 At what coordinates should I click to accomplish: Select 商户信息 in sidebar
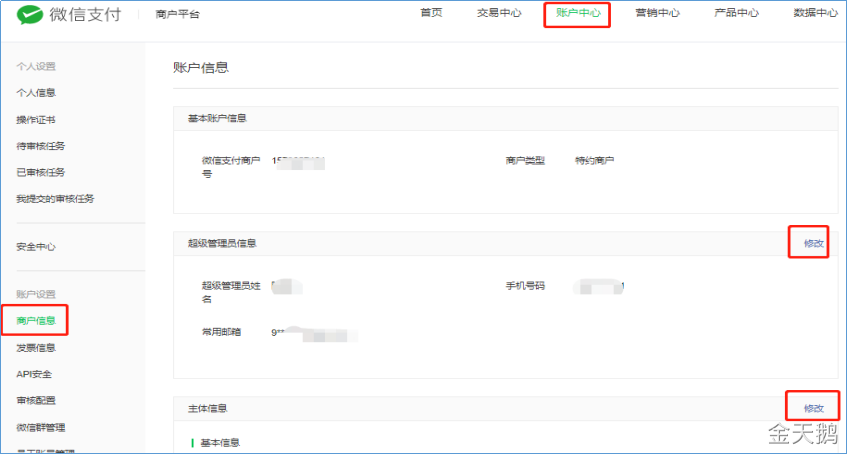(x=36, y=321)
